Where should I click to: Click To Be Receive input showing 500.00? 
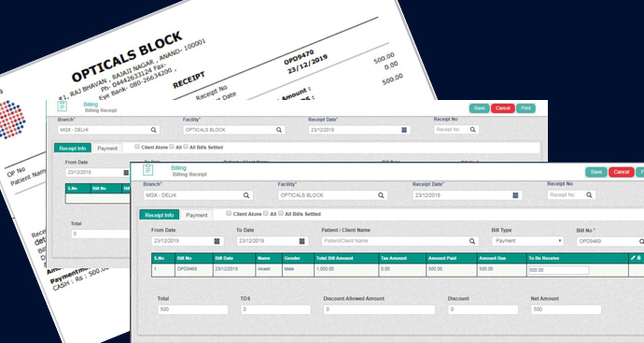point(558,270)
